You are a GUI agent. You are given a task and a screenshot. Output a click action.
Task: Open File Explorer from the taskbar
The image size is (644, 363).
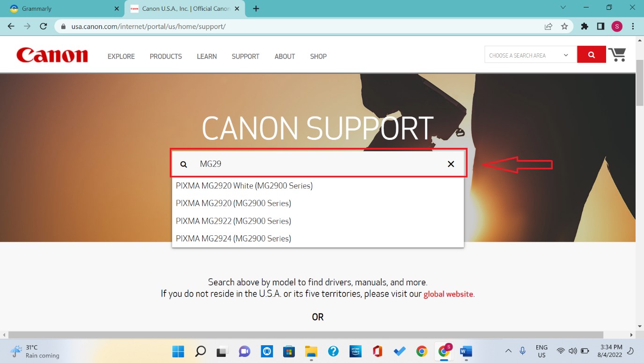click(311, 351)
